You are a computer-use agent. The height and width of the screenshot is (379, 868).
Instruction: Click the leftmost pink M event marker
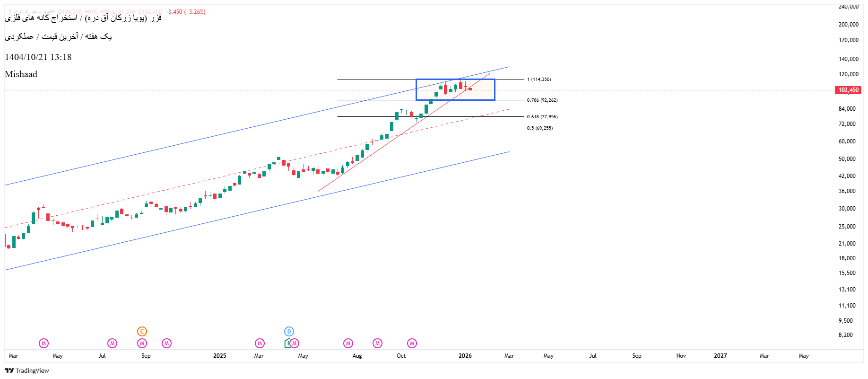pyautogui.click(x=43, y=344)
